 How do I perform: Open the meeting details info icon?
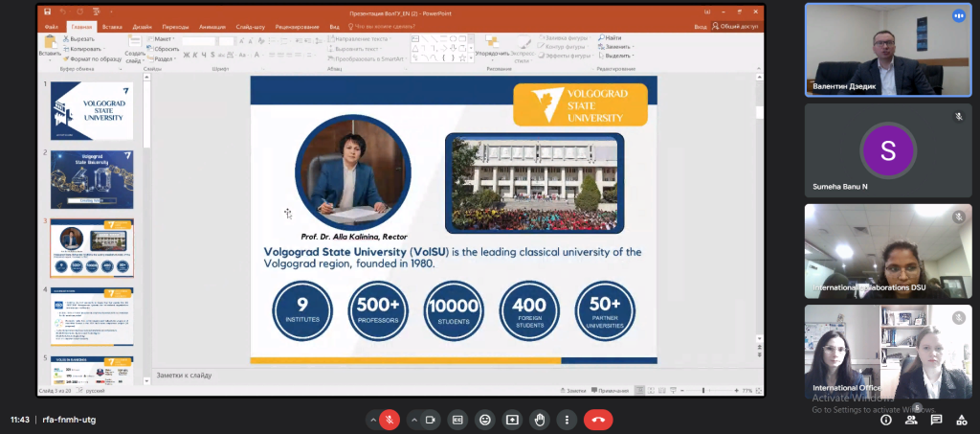pyautogui.click(x=885, y=420)
